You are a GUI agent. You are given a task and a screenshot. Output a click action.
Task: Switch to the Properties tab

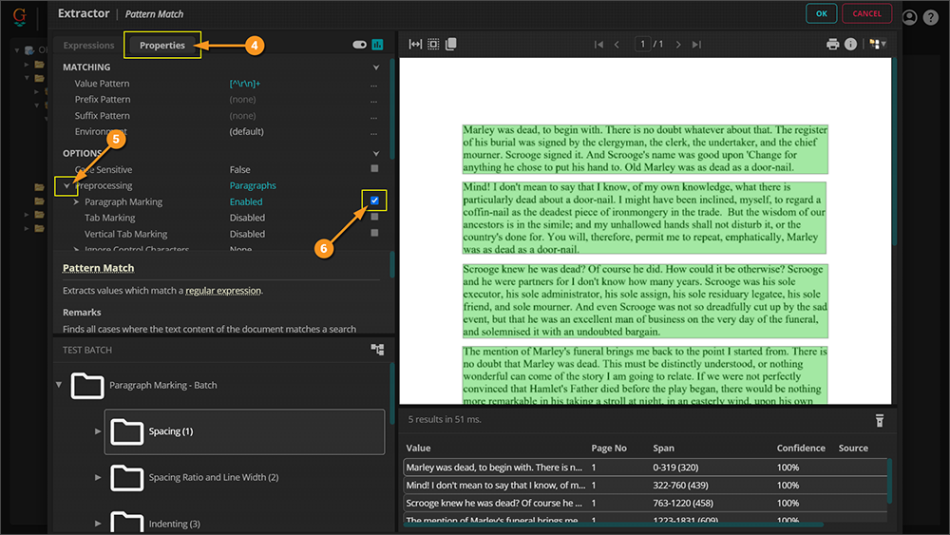tap(162, 45)
